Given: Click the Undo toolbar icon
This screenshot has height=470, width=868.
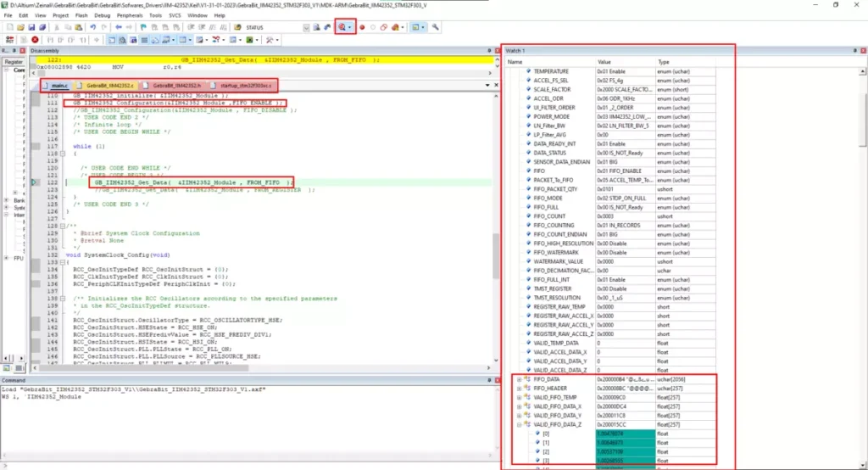Looking at the screenshot, I should 92,27.
